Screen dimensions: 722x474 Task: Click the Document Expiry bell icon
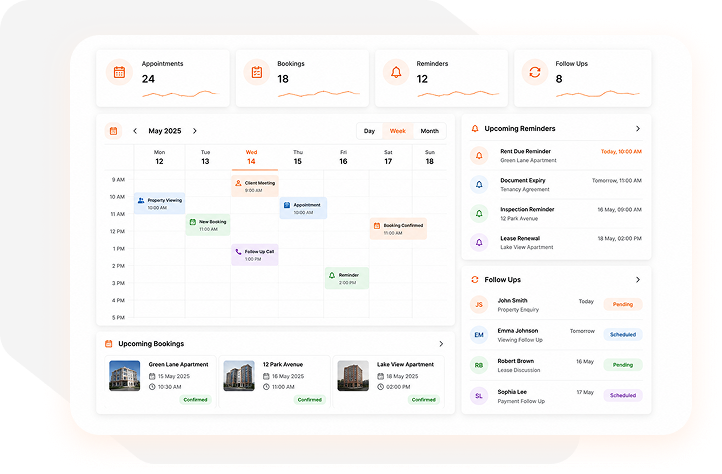tap(479, 185)
